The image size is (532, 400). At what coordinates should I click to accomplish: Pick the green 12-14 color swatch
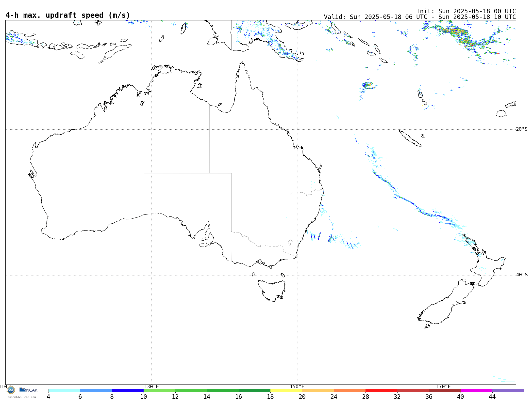191,391
